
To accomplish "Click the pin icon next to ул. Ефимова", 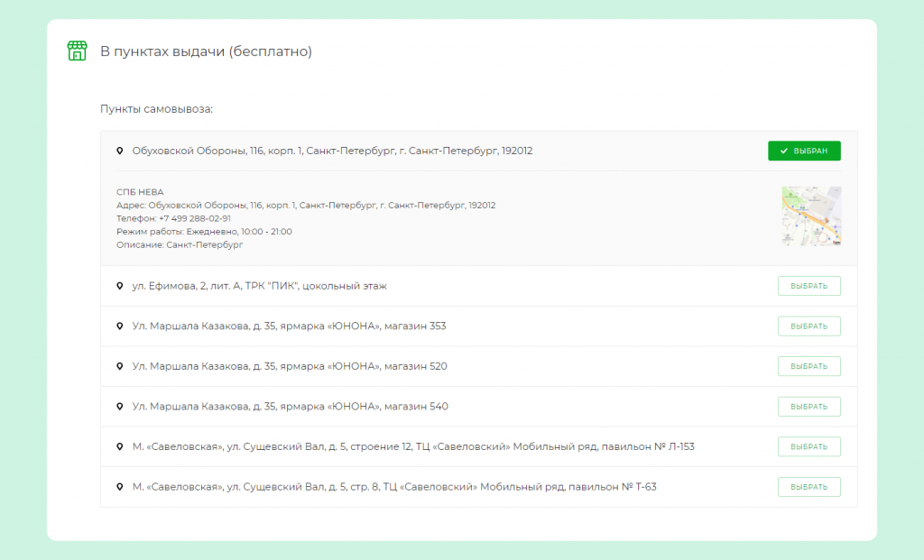I will 120,286.
